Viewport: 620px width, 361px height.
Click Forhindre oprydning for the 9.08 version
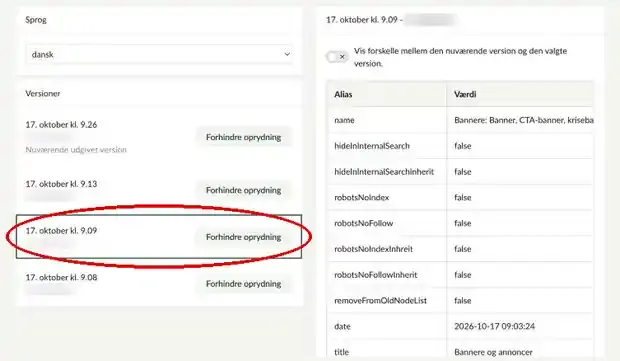point(244,284)
